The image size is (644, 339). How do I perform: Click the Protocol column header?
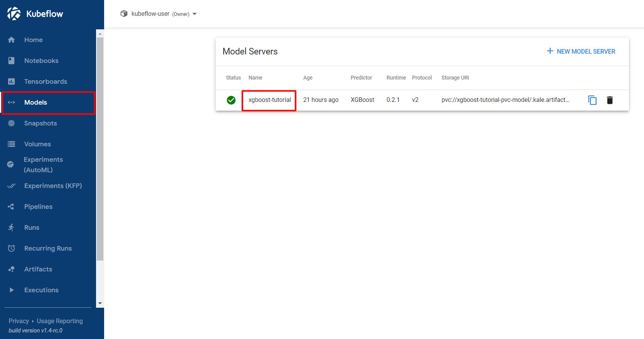(x=422, y=78)
